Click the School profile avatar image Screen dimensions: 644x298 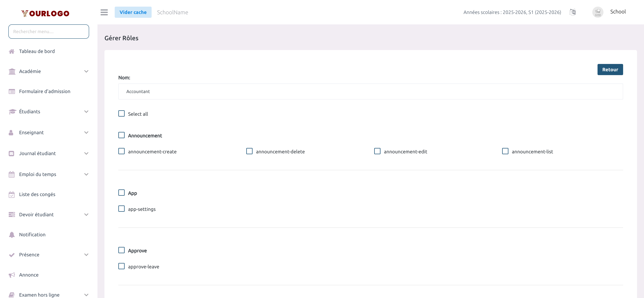tap(598, 12)
